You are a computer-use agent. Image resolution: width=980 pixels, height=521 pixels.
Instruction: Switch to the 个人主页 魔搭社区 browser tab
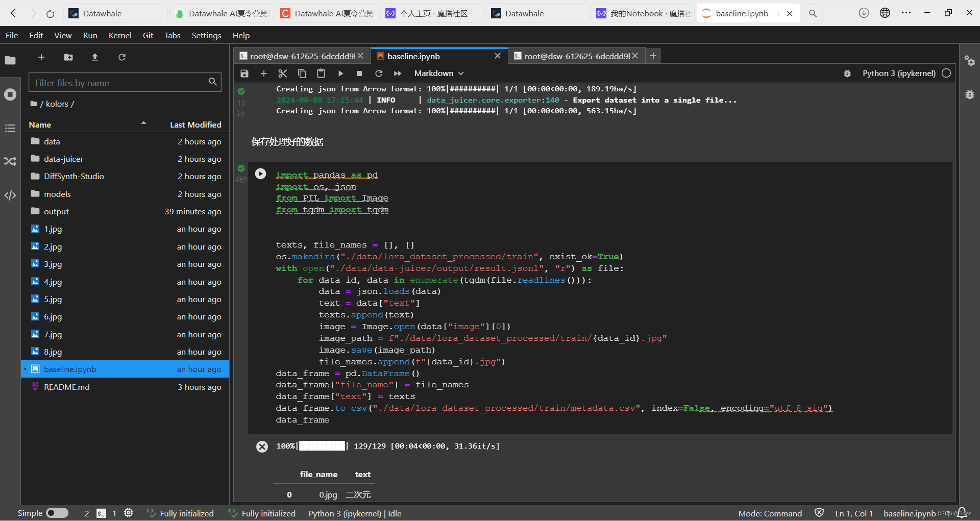click(x=433, y=14)
